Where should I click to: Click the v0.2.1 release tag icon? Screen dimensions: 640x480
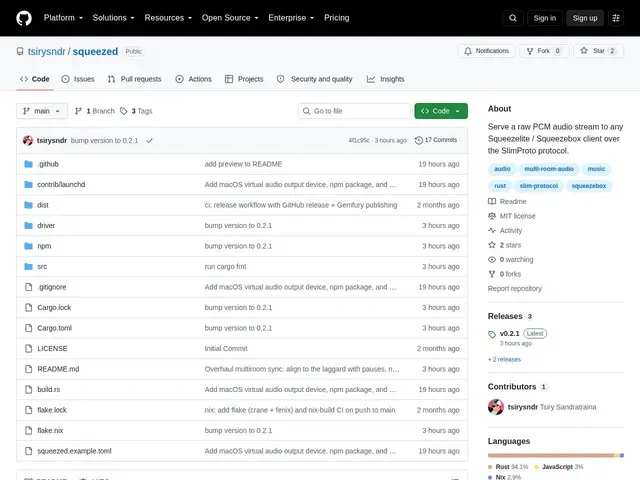coord(492,334)
